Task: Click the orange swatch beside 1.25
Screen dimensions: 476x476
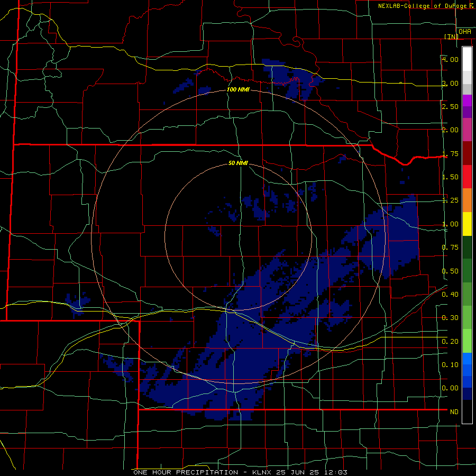Action: click(467, 200)
